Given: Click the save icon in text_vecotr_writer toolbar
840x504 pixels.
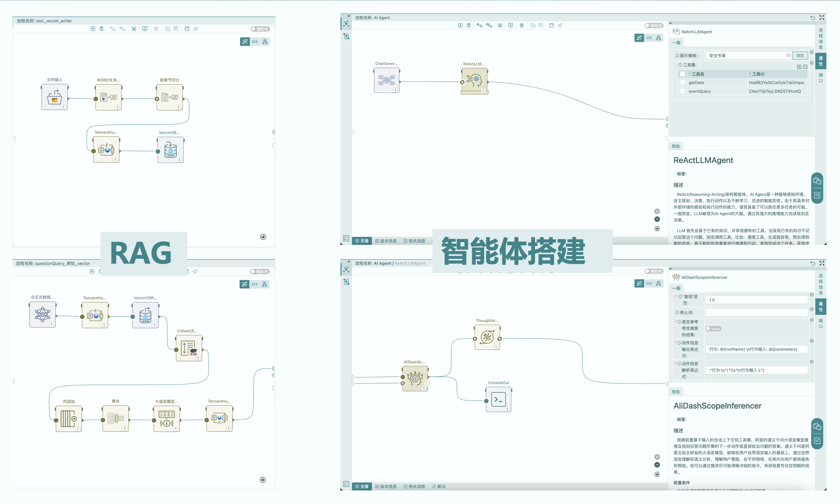Looking at the screenshot, I should coord(187,29).
